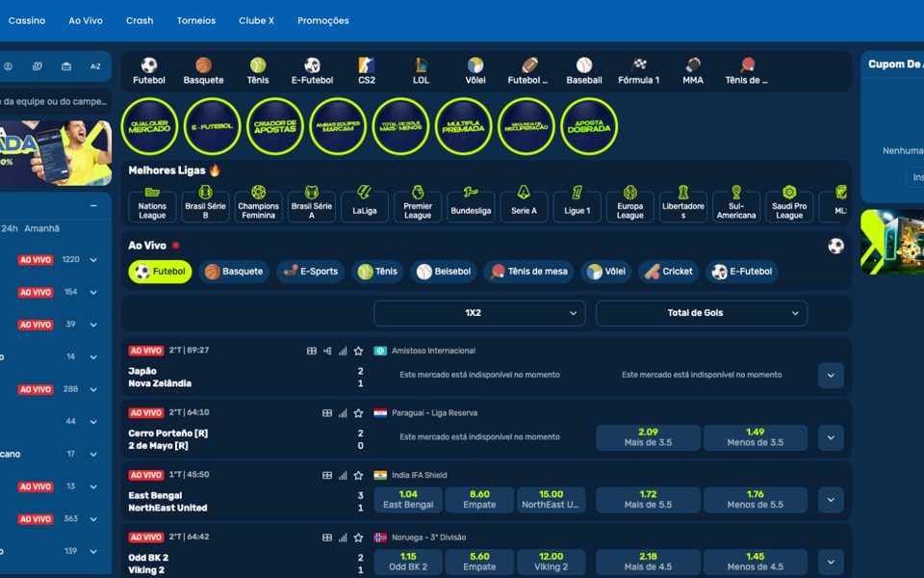Switch live filter to Cricket
The image size is (924, 578).
point(668,272)
